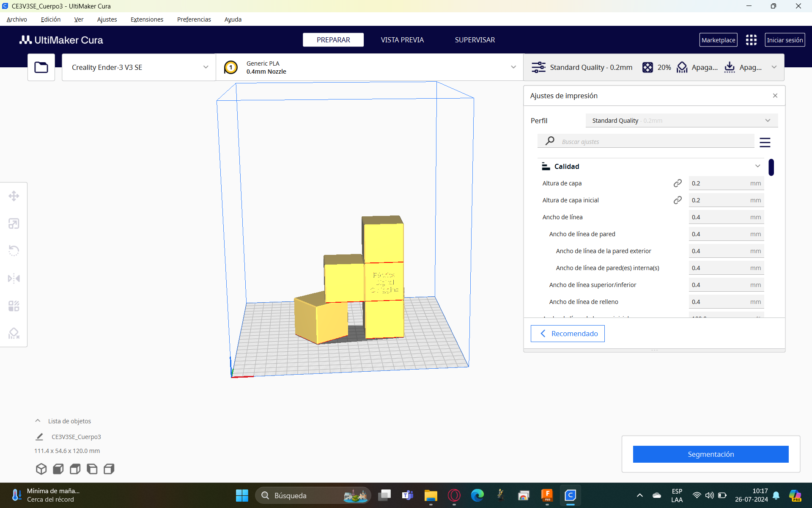Select the PREPARAR stage

coord(333,40)
